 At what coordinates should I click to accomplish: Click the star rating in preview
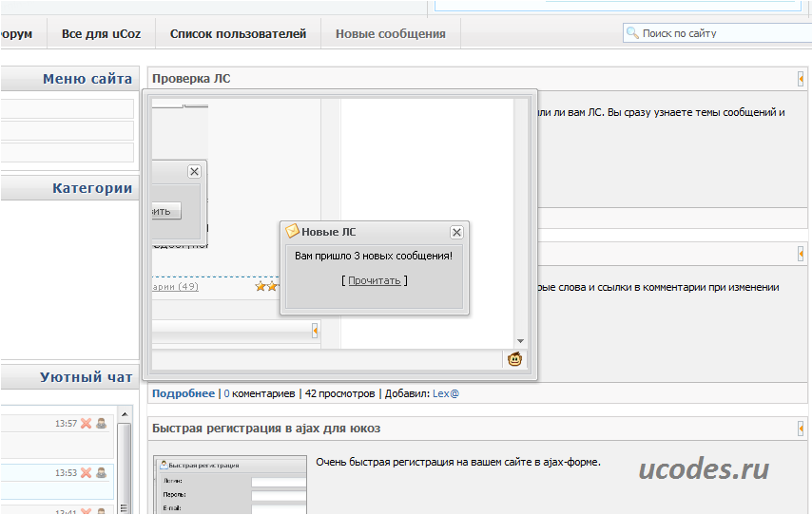click(266, 286)
